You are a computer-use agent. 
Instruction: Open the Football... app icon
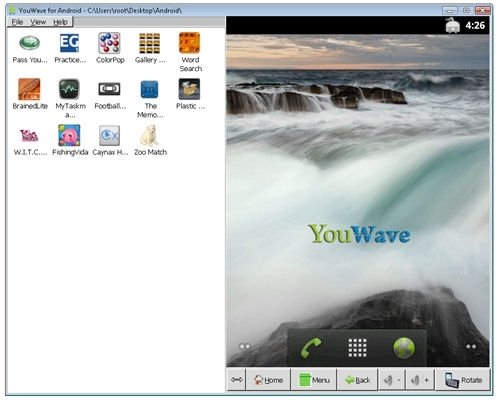109,89
